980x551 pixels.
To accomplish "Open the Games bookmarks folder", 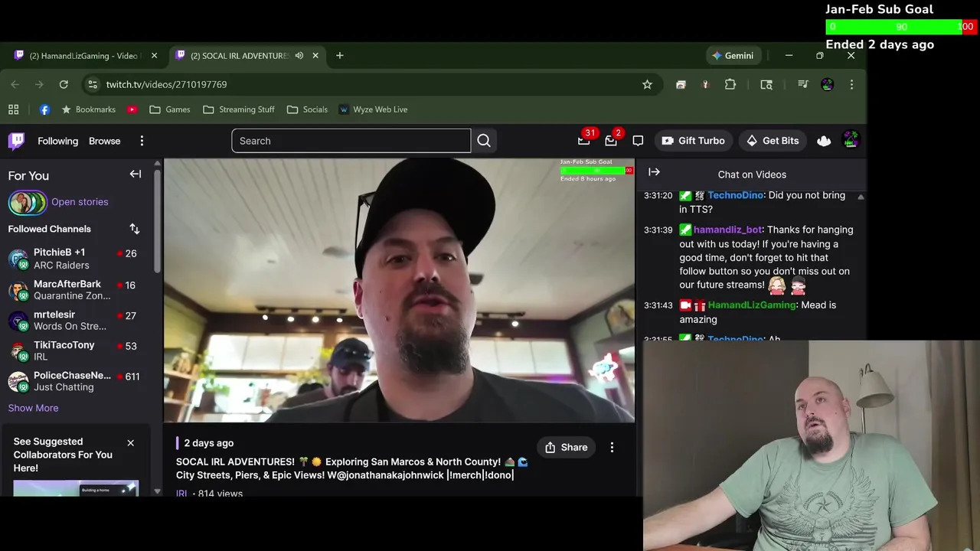I will pyautogui.click(x=170, y=109).
